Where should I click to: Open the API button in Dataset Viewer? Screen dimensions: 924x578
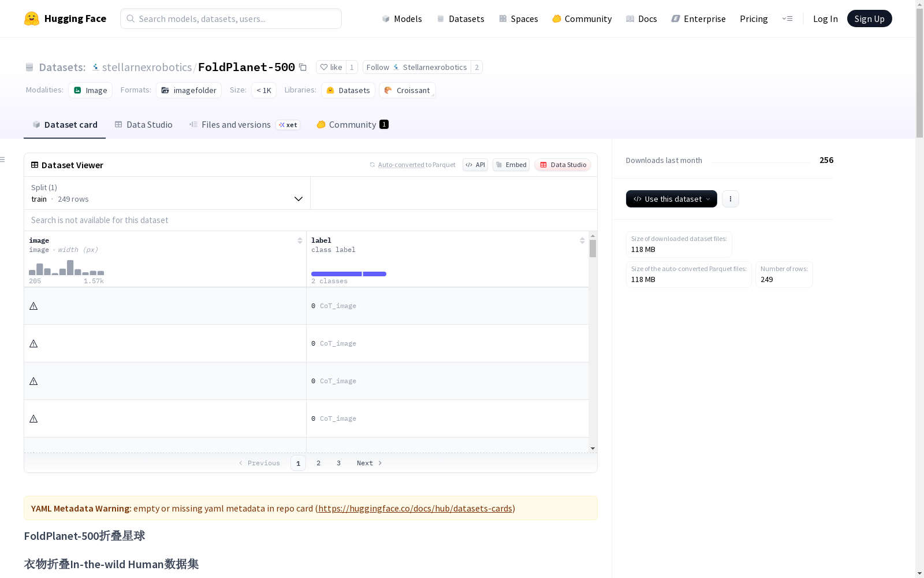(475, 165)
